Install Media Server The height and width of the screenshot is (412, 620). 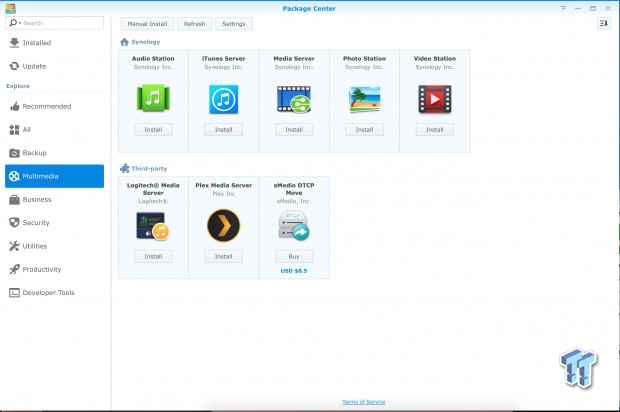[294, 129]
